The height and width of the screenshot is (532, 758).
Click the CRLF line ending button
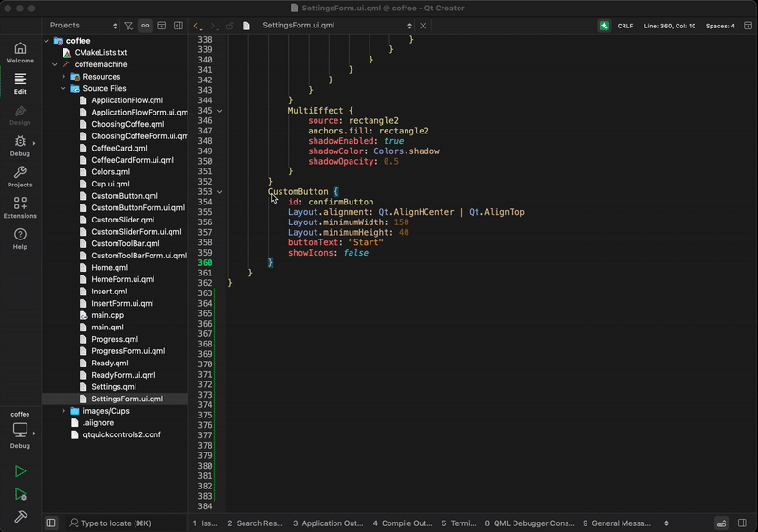click(625, 26)
